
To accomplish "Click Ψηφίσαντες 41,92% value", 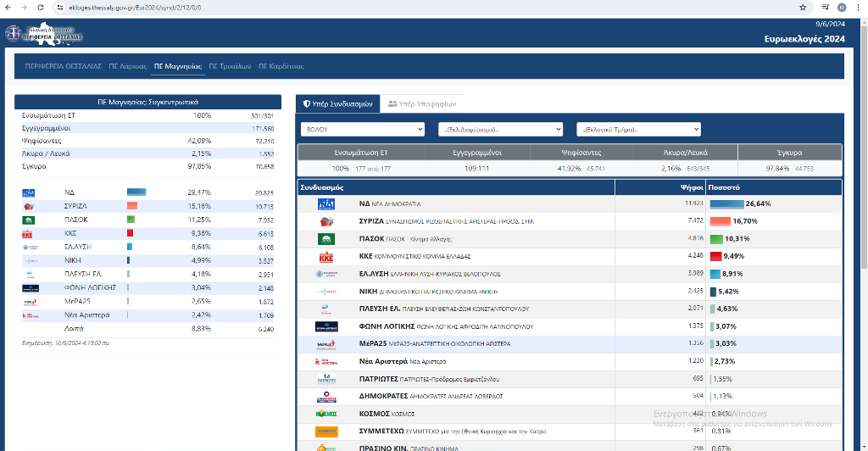I will click(x=569, y=168).
